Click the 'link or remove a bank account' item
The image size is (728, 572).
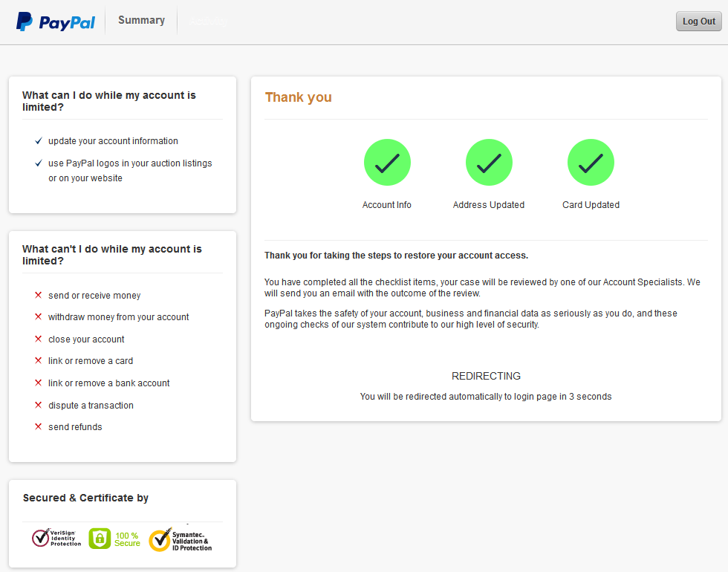point(108,383)
